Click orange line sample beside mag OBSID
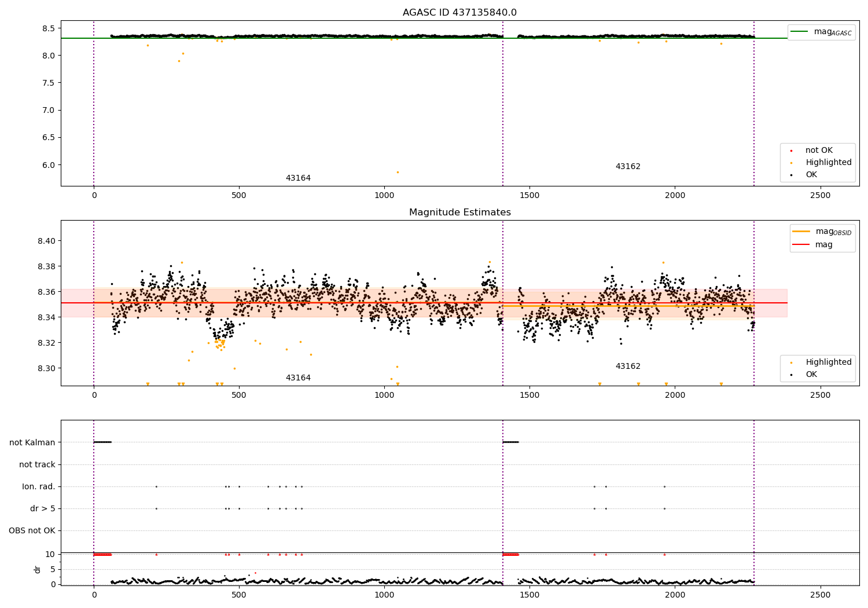The image size is (868, 608). [x=801, y=232]
